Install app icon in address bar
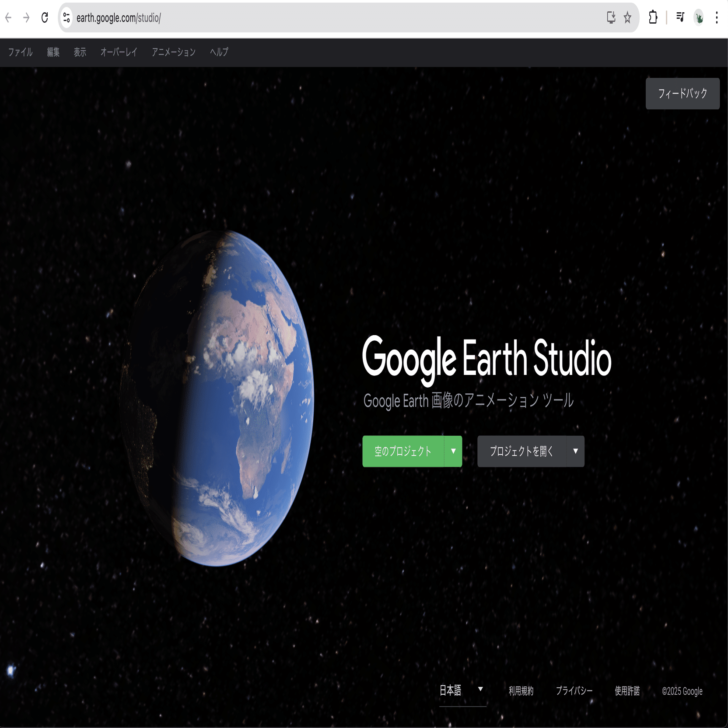This screenshot has width=728, height=728. point(611,17)
